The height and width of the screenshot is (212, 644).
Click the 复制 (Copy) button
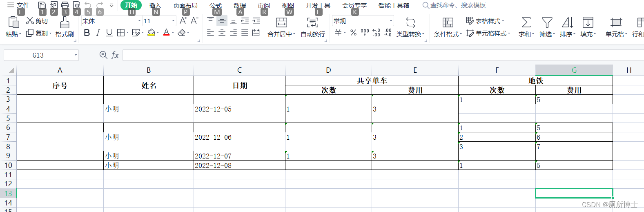[x=39, y=33]
